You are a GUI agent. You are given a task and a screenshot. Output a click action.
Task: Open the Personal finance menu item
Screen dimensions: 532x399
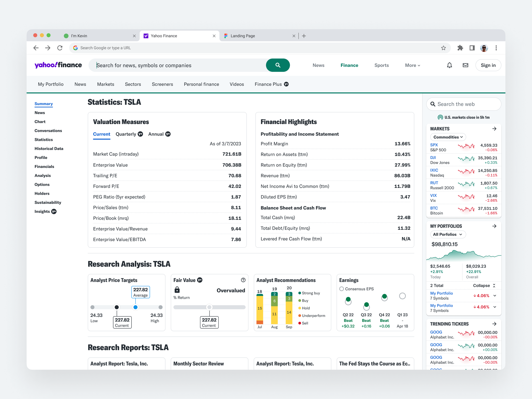coord(201,84)
